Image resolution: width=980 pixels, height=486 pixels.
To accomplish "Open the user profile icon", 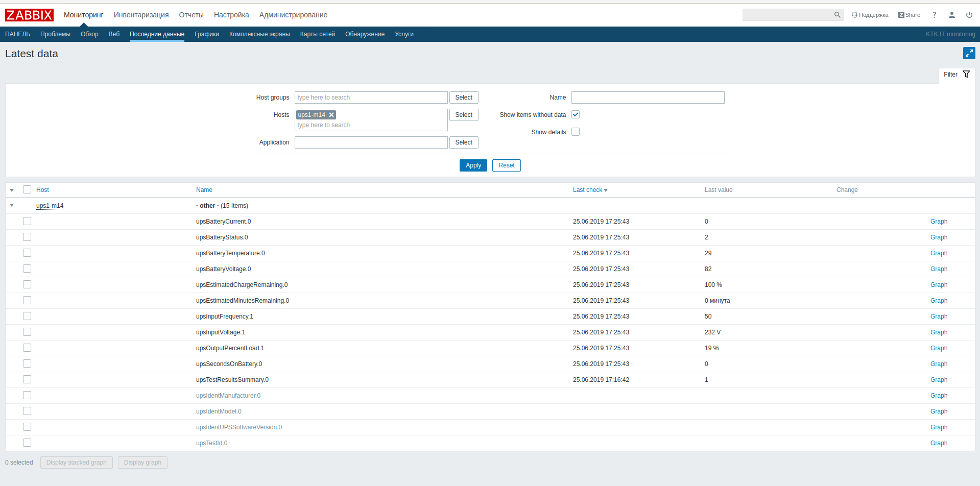I will tap(951, 15).
